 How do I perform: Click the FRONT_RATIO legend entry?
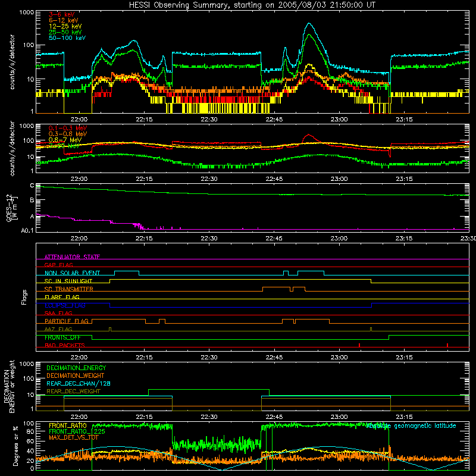tap(68, 425)
